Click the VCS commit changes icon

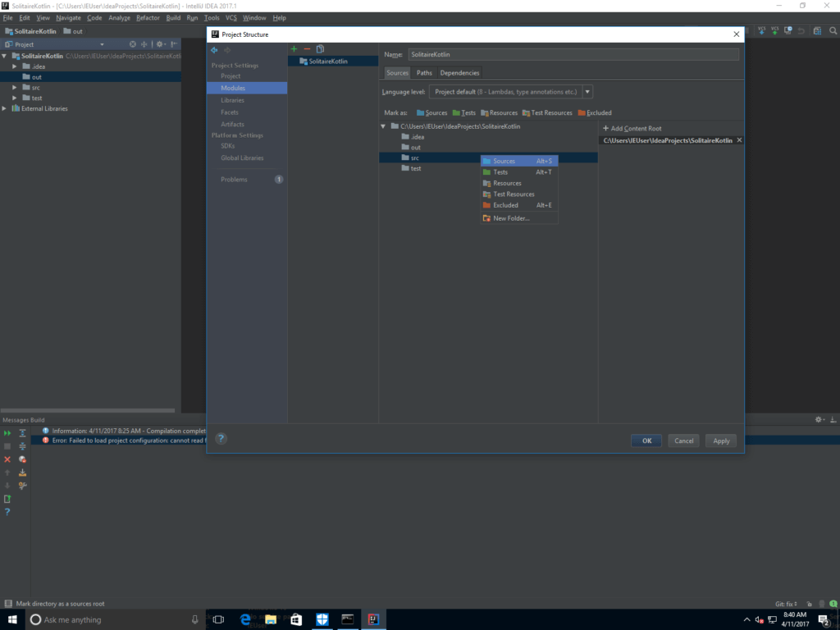coord(774,31)
